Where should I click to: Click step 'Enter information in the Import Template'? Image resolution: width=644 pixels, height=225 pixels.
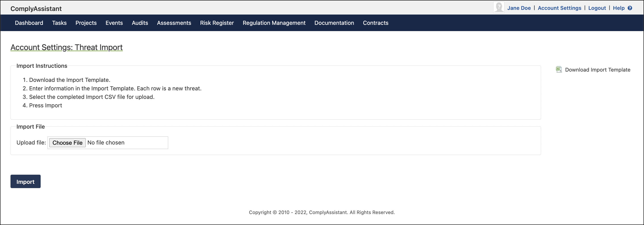pyautogui.click(x=115, y=88)
